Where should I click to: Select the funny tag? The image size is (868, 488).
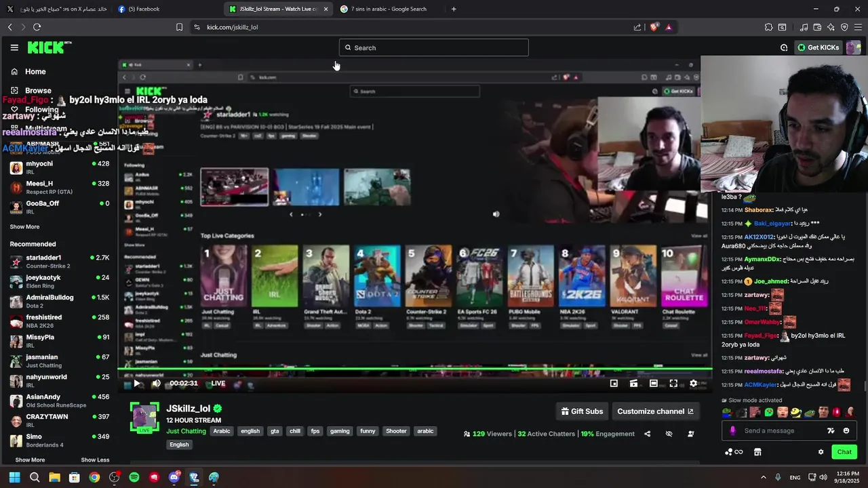(368, 431)
